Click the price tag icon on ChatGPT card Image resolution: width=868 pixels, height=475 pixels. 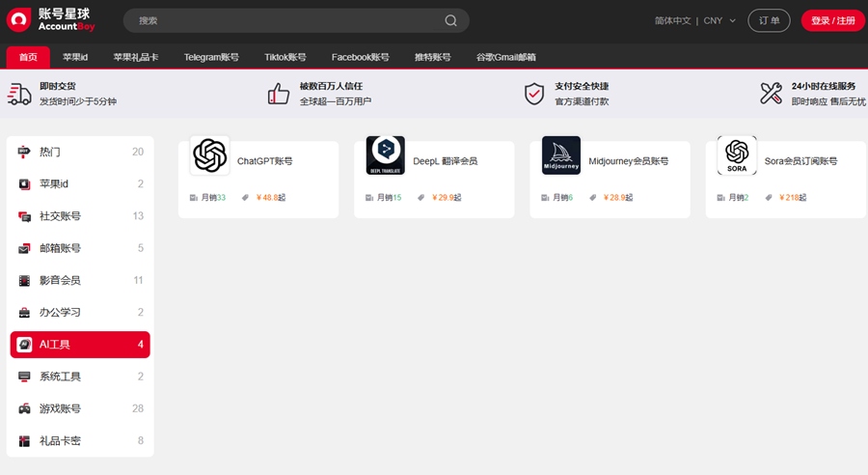(245, 197)
